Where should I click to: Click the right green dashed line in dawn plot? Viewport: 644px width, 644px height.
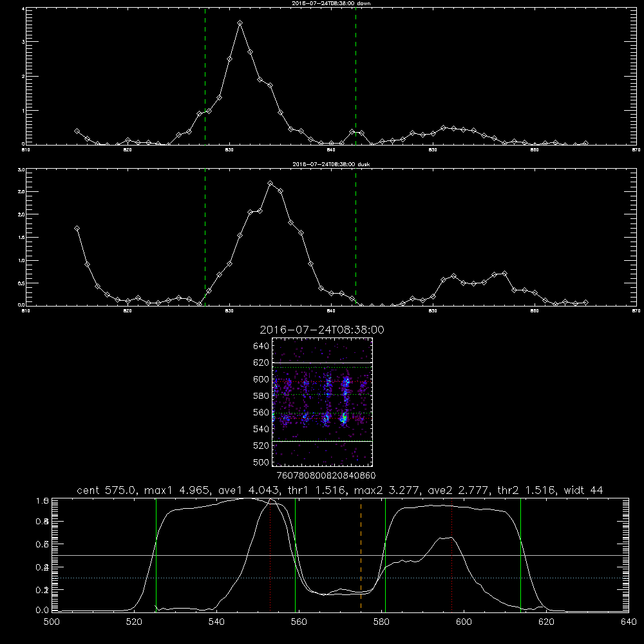point(355,76)
